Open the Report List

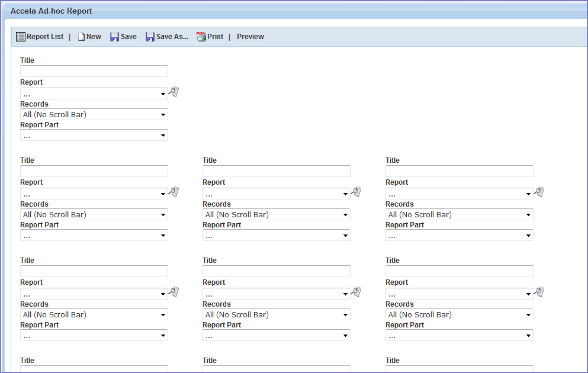click(40, 37)
